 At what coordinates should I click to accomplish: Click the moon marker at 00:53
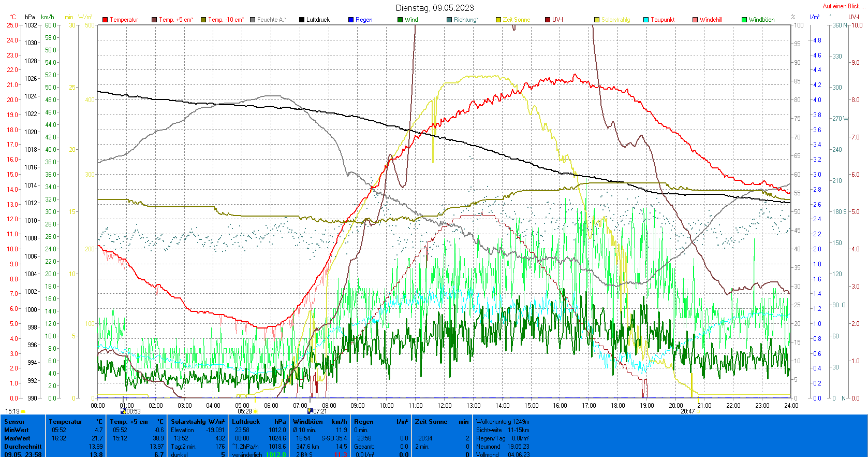123,411
